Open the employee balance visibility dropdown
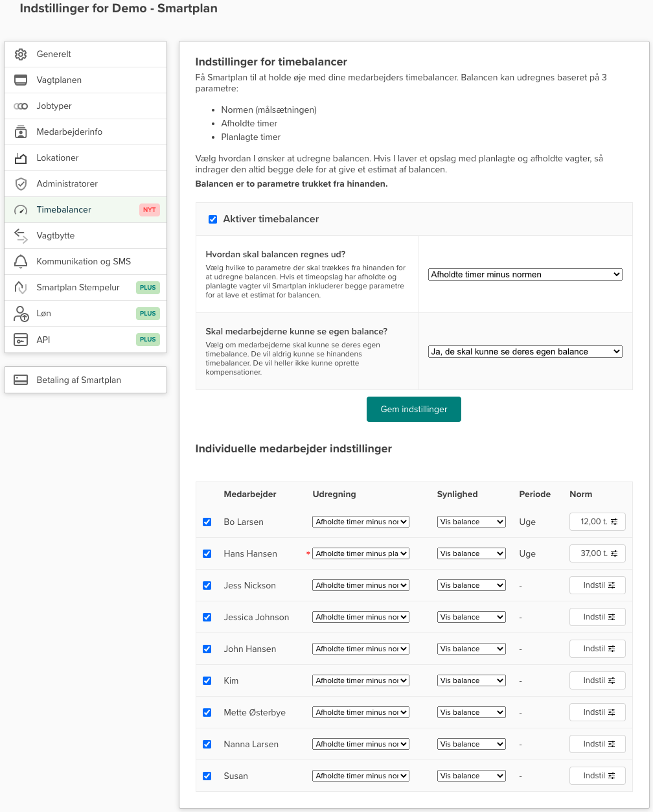Viewport: 653px width, 812px height. (x=525, y=352)
